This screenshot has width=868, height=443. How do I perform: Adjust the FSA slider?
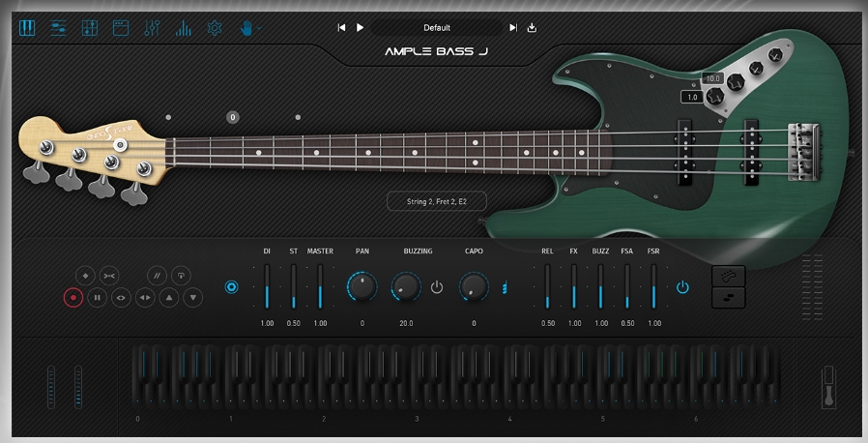pyautogui.click(x=627, y=286)
